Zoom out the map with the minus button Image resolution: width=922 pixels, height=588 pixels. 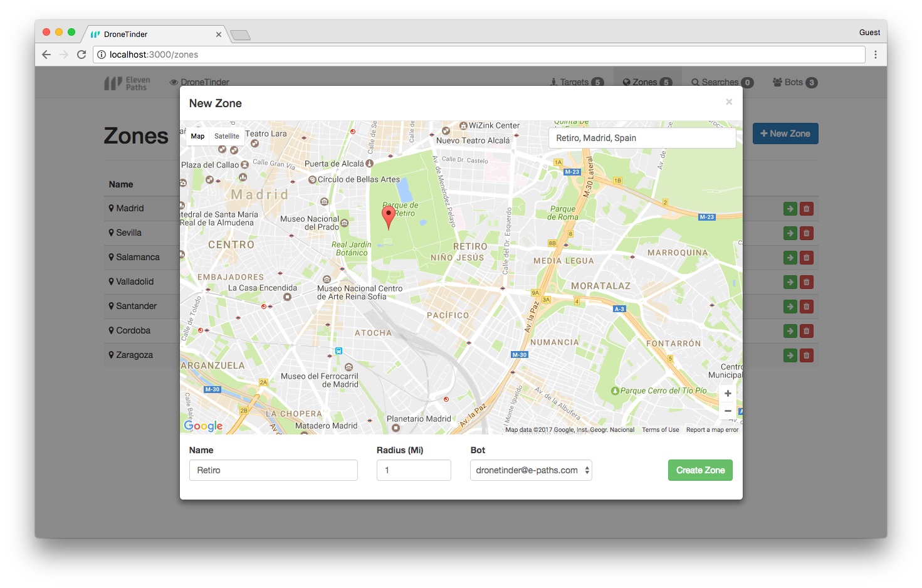(x=728, y=411)
